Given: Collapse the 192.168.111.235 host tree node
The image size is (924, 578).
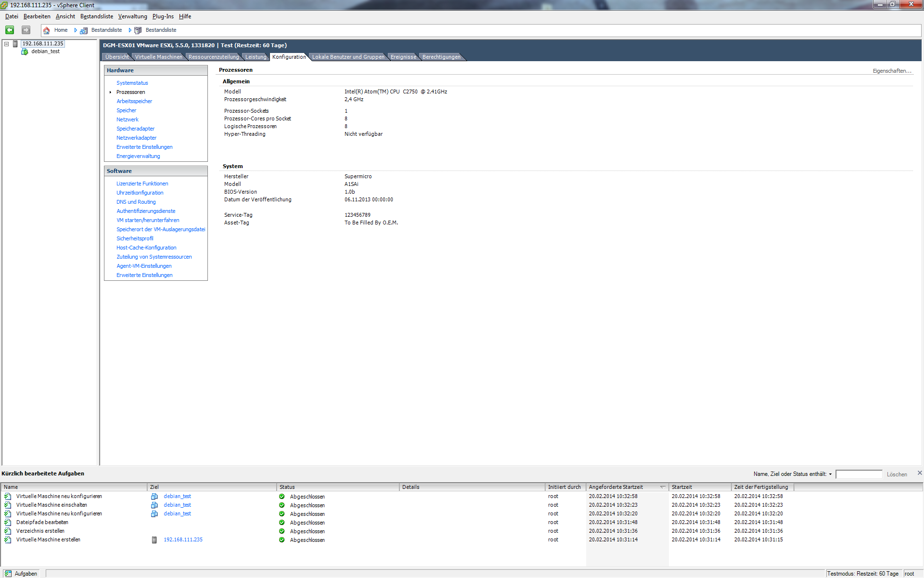Looking at the screenshot, I should pyautogui.click(x=7, y=44).
